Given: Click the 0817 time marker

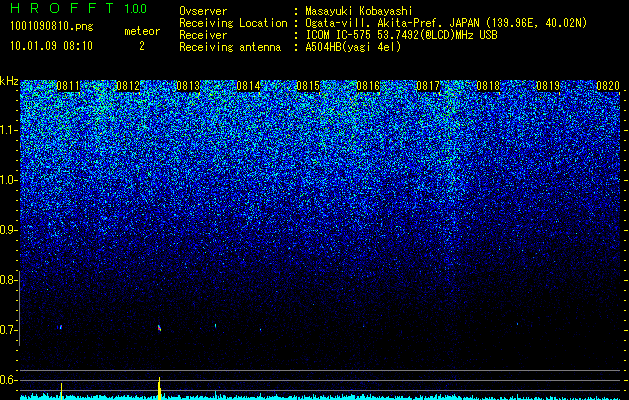Looking at the screenshot, I should pyautogui.click(x=428, y=86).
